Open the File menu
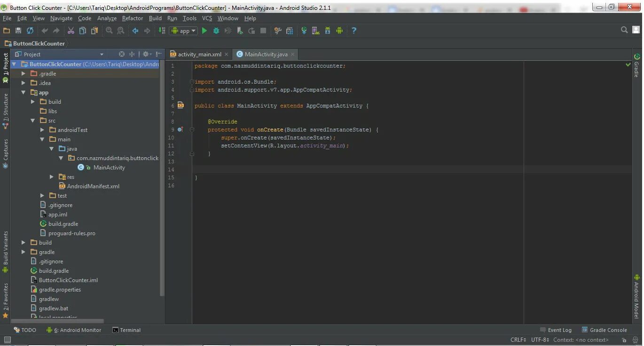Viewport: 644px width, 346px height. point(7,18)
